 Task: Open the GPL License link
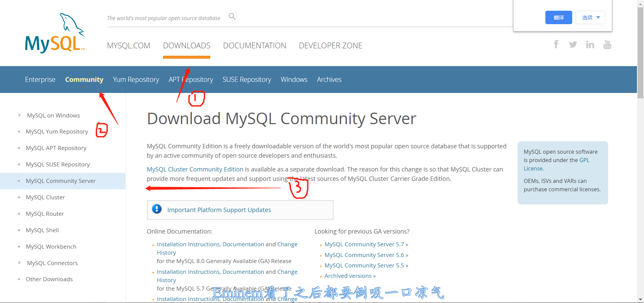click(584, 160)
